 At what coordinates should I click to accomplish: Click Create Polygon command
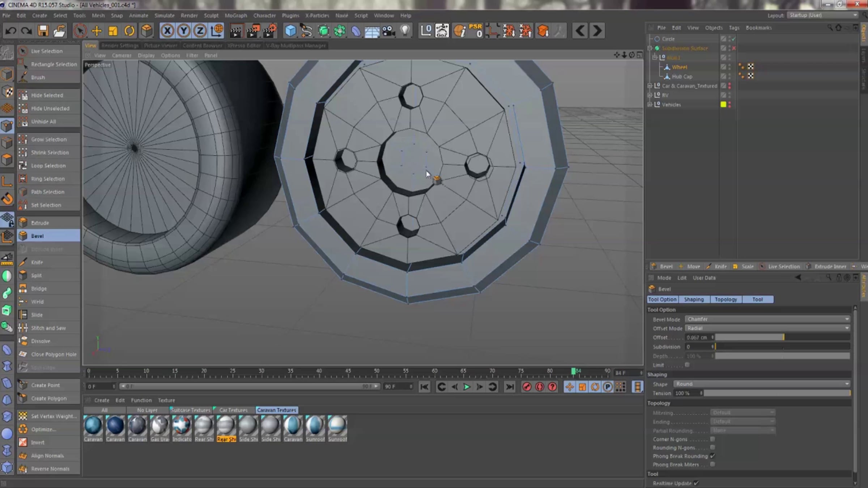tap(48, 398)
